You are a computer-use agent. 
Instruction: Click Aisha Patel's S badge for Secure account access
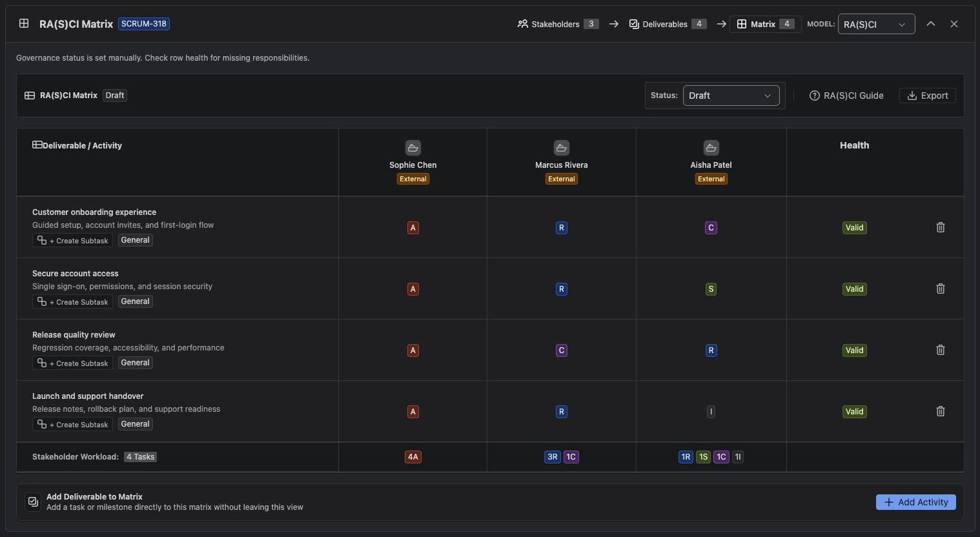tap(711, 289)
